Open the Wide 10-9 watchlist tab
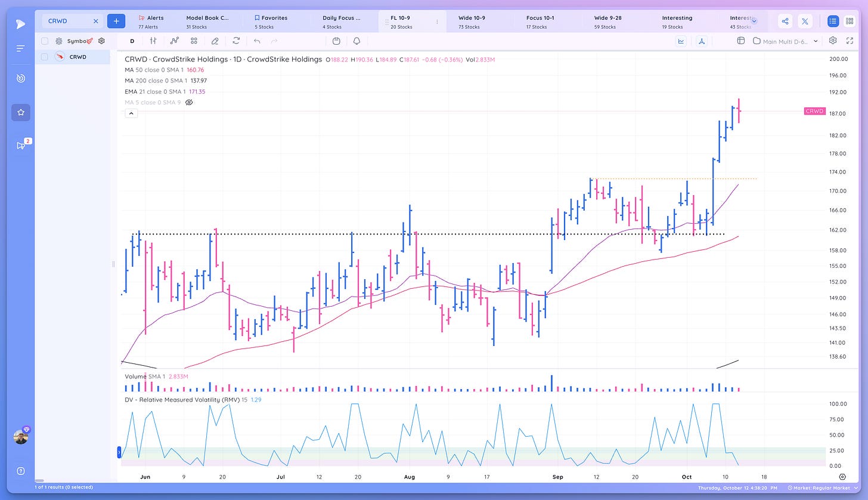This screenshot has width=868, height=500. click(x=472, y=21)
